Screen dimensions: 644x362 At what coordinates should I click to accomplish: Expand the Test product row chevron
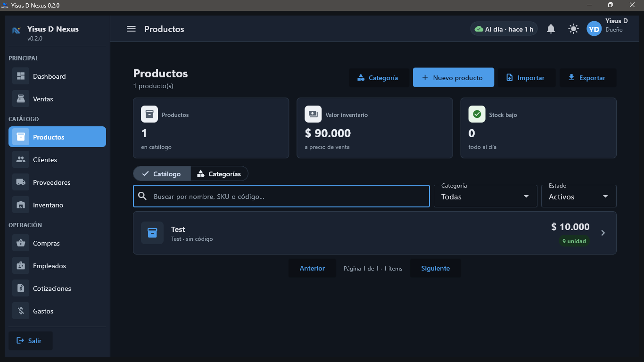(603, 233)
